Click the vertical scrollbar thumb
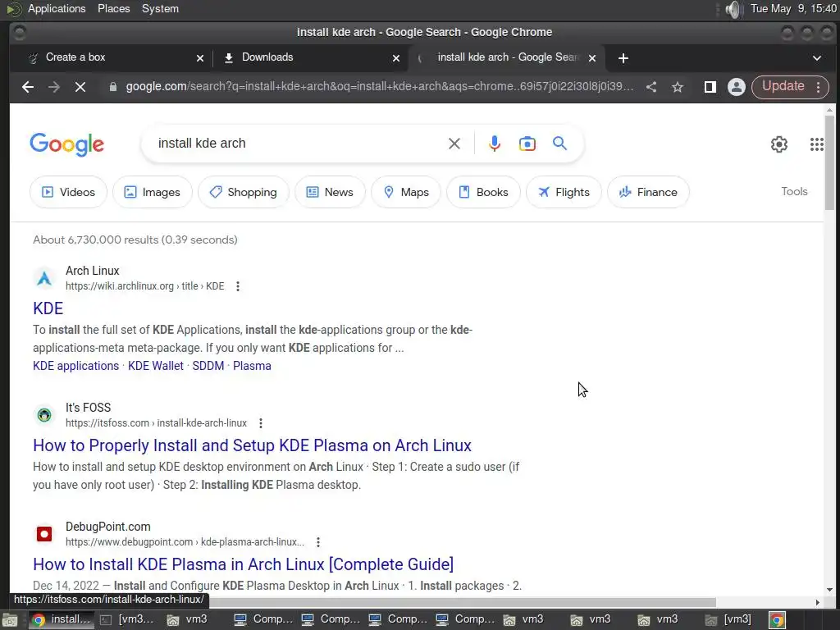The width and height of the screenshot is (840, 630). pos(829,162)
